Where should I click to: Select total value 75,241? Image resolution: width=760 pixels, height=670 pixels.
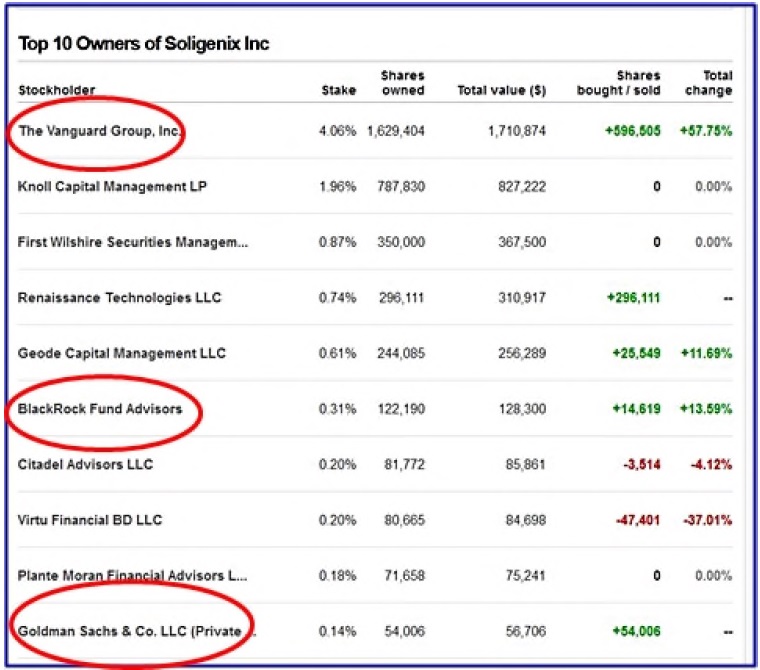click(525, 575)
